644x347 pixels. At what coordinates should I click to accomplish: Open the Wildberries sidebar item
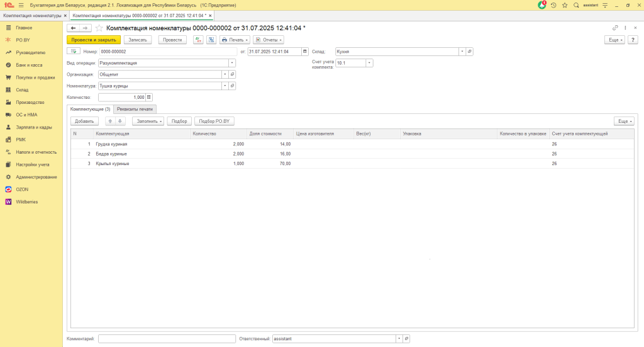pyautogui.click(x=26, y=202)
